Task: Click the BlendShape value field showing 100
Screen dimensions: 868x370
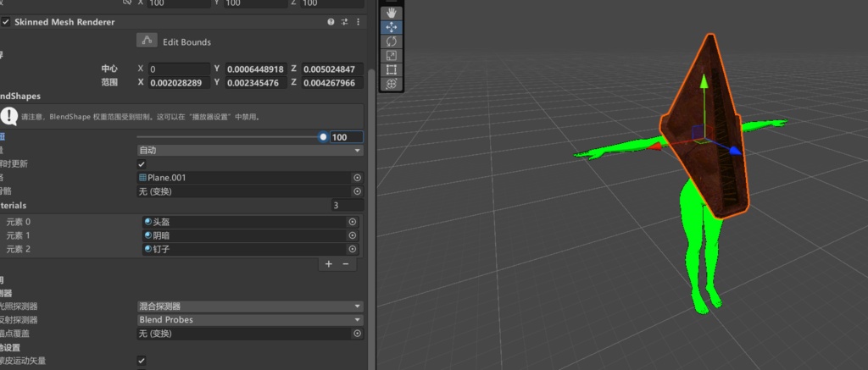Action: pyautogui.click(x=347, y=137)
